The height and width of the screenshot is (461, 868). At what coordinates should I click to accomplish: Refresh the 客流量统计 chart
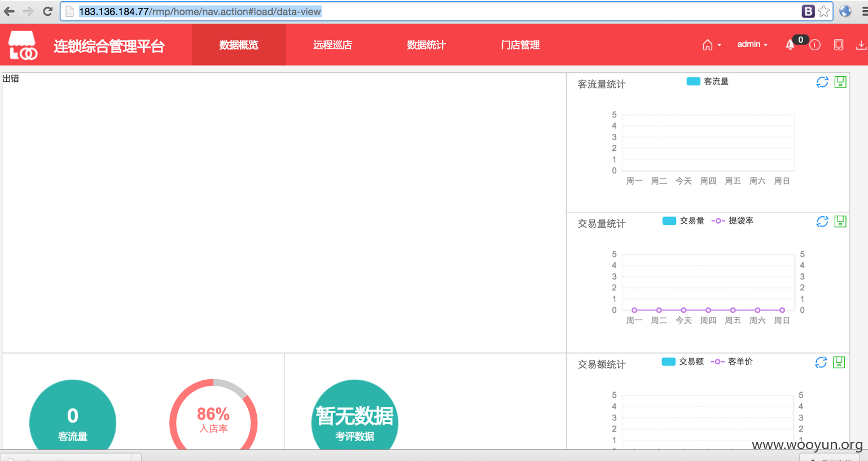[x=822, y=82]
